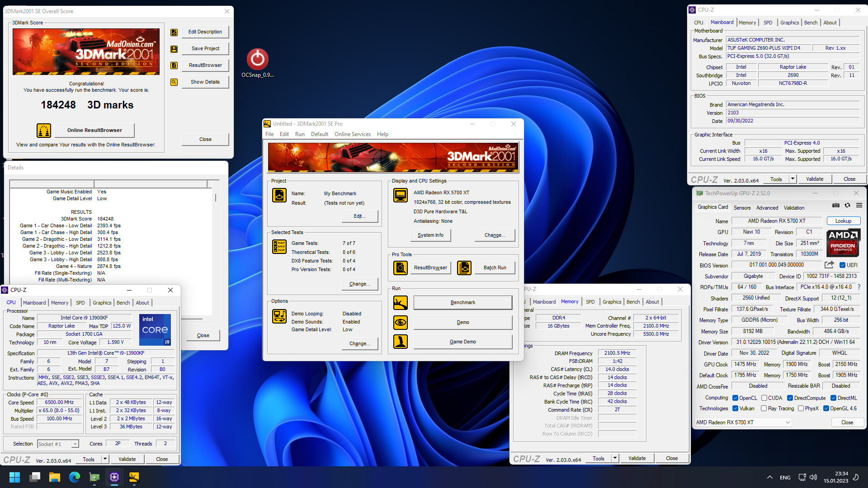Open Bench tab in CPU-Z CPU window
This screenshot has height=488, width=868.
pos(123,303)
